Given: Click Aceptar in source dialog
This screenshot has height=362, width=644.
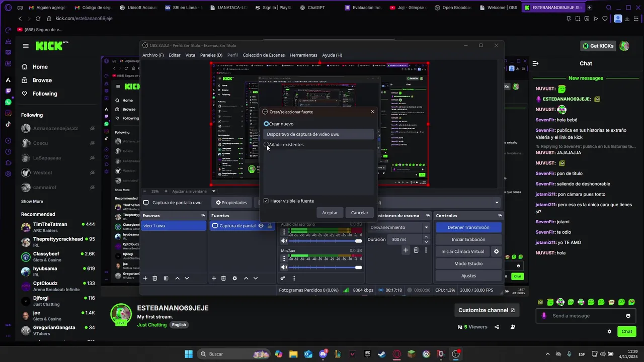Looking at the screenshot, I should (x=330, y=213).
